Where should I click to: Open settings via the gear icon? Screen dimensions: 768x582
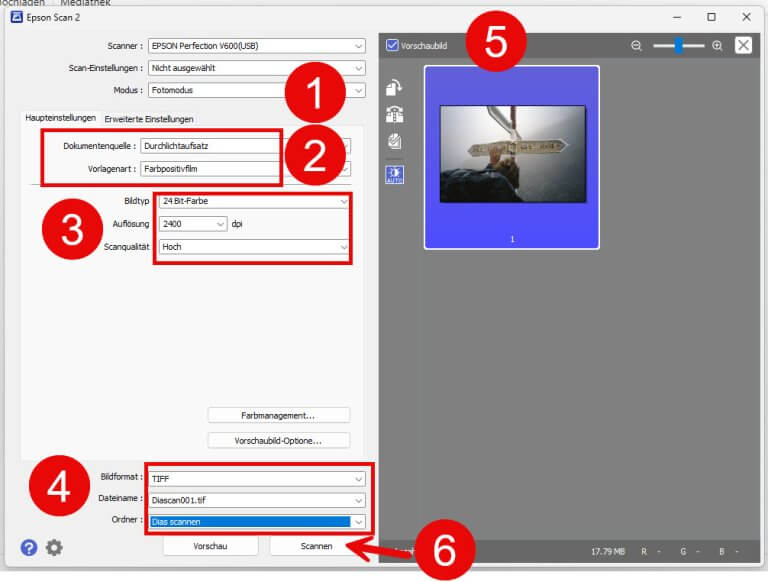coord(54,547)
